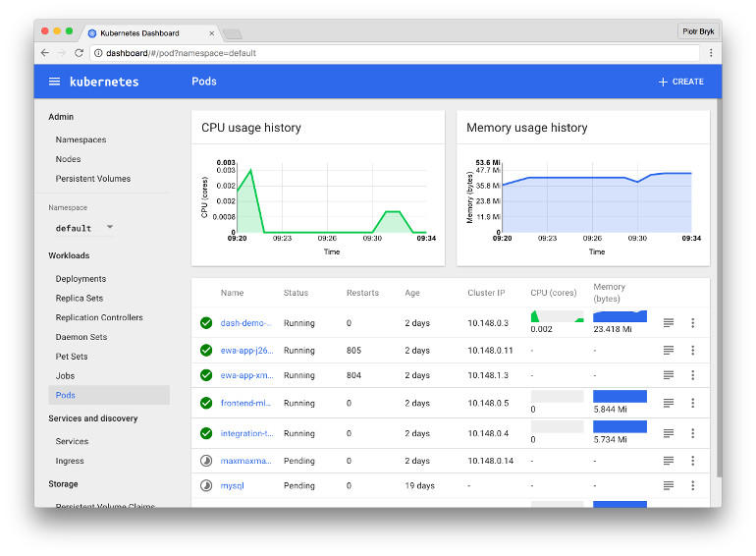Image resolution: width=756 pixels, height=556 pixels.
Task: Click the browser reload icon
Action: tap(80, 53)
